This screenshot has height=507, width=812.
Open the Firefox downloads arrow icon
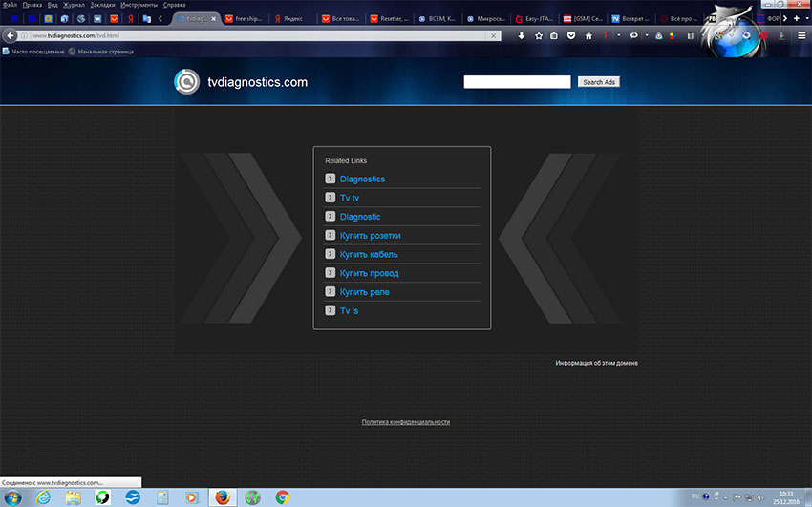[522, 35]
